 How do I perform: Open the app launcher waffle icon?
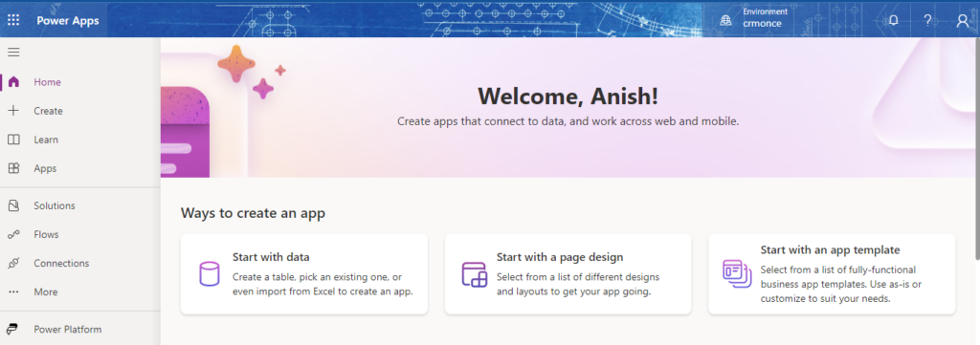pyautogui.click(x=13, y=20)
